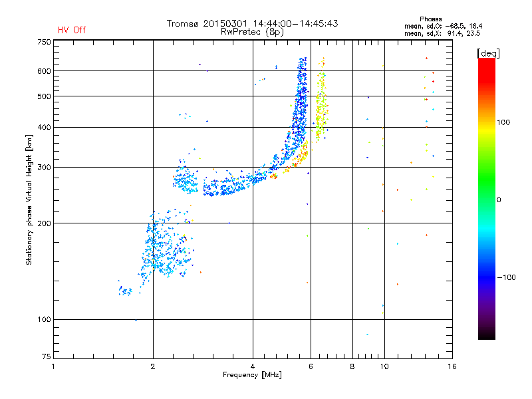Click the y-axis tick label "200"

coord(44,223)
